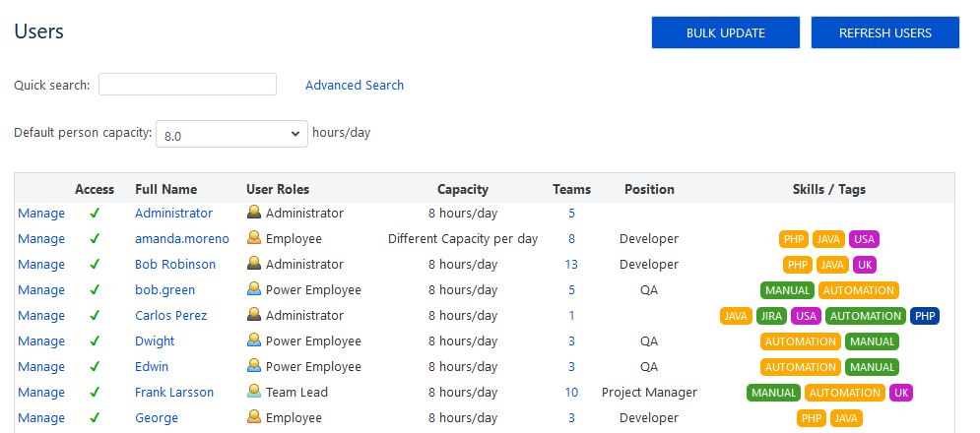This screenshot has width=980, height=433.
Task: Click the Employee role icon in George's row
Action: pos(254,417)
